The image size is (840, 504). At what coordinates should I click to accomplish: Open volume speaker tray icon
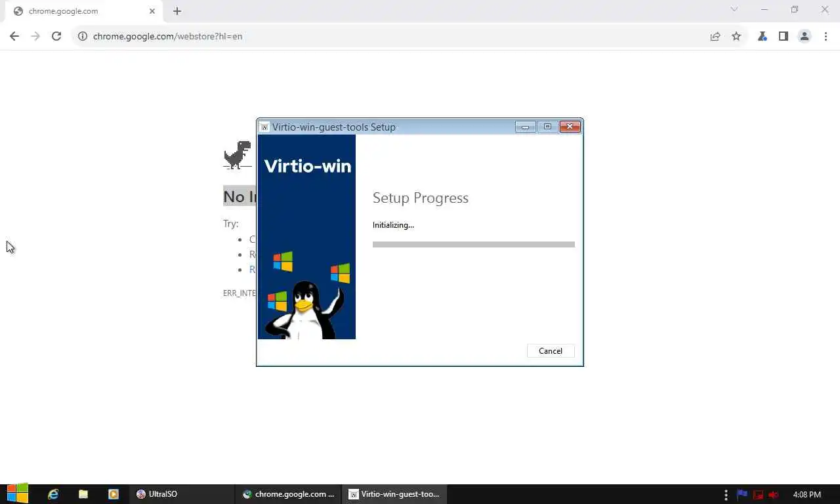[x=774, y=494]
